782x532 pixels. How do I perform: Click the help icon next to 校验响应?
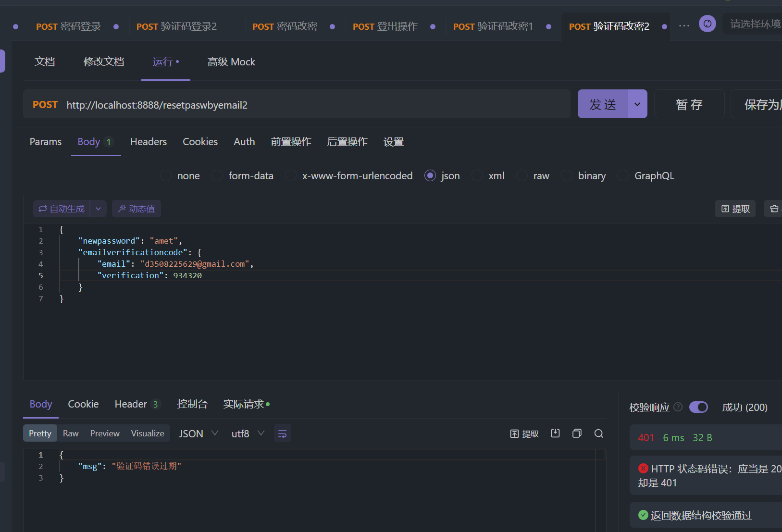point(678,407)
